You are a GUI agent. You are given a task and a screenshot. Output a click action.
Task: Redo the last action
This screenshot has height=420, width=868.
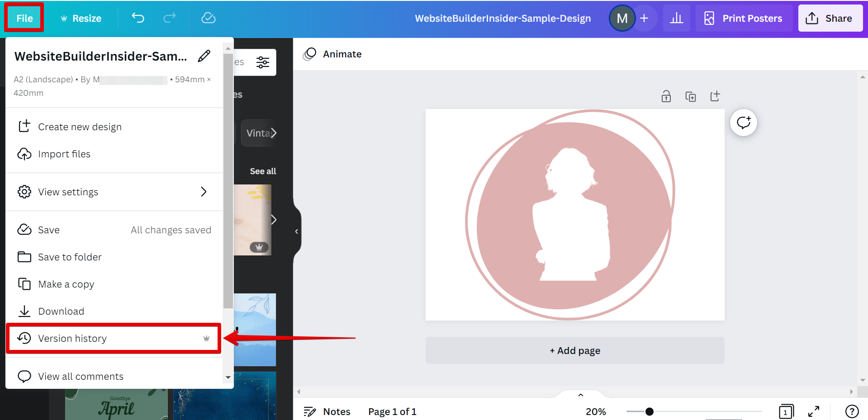tap(169, 18)
